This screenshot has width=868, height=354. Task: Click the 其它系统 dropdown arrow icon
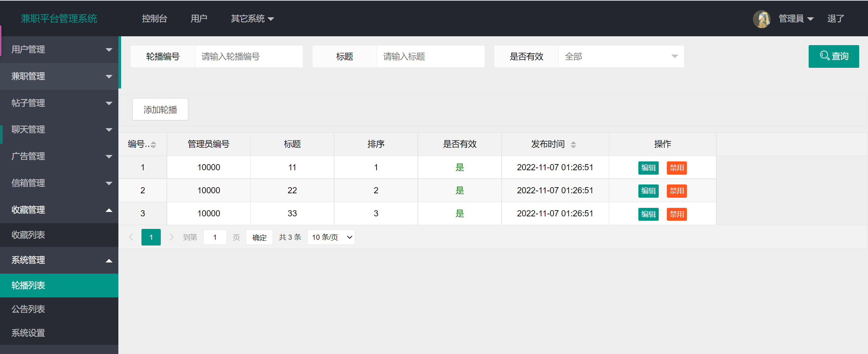[271, 19]
